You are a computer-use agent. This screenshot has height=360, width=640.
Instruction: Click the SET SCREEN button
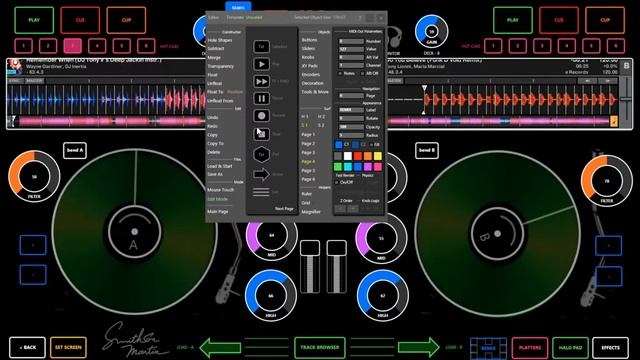68,347
